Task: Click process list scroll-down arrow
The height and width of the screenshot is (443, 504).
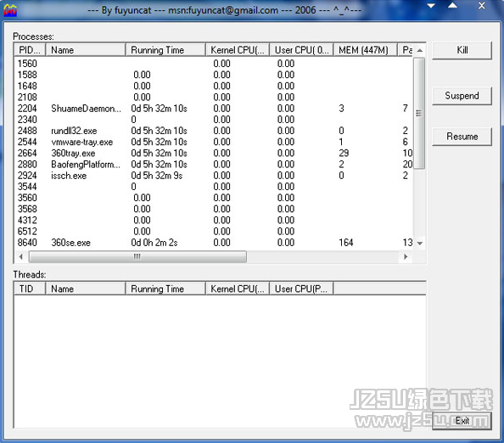Action: click(419, 244)
